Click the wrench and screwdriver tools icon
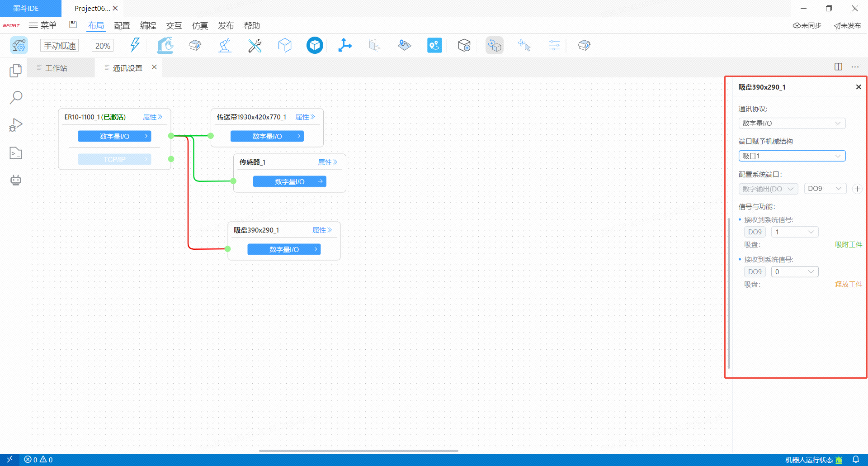 click(255, 45)
